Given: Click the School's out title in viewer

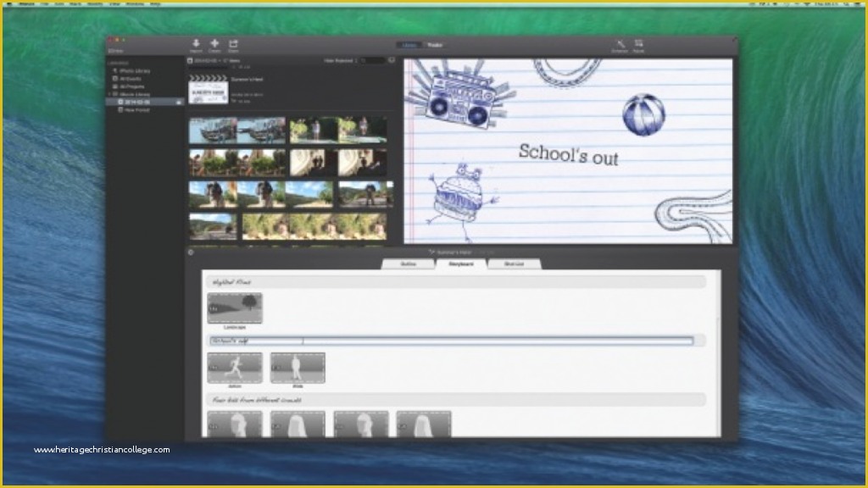Looking at the screenshot, I should [569, 154].
